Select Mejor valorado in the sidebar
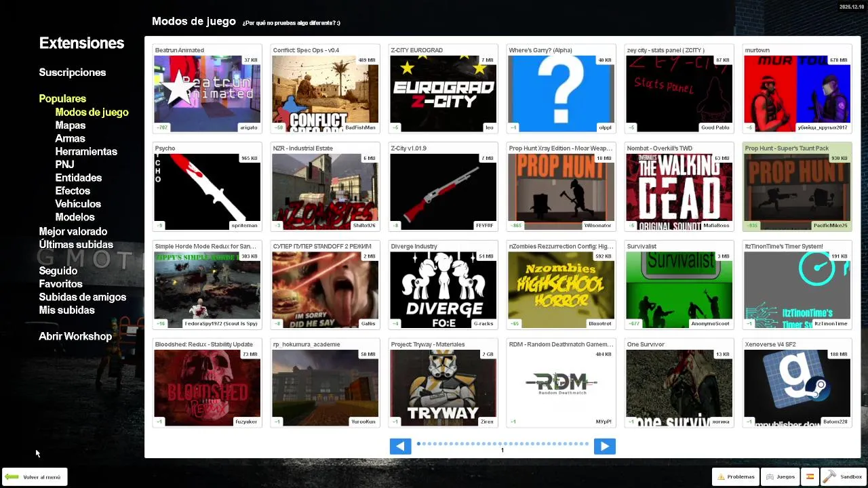Viewport: 868px width, 488px height. (x=73, y=232)
